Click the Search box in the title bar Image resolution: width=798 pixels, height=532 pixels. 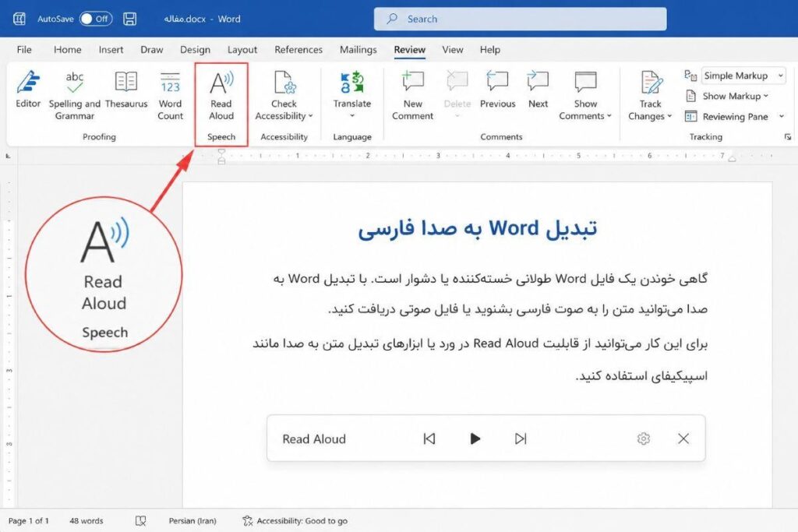520,19
